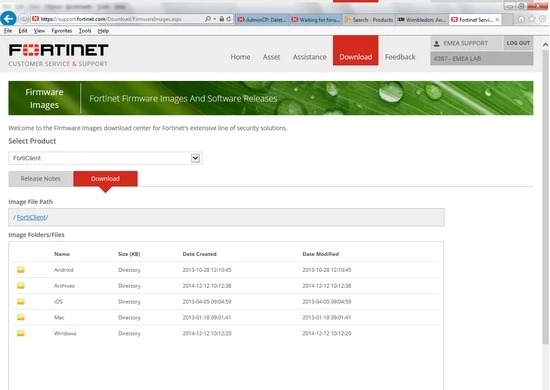Click the Mac modified date 2013-01-18 09:01:41
550x390 pixels.
pos(327,317)
